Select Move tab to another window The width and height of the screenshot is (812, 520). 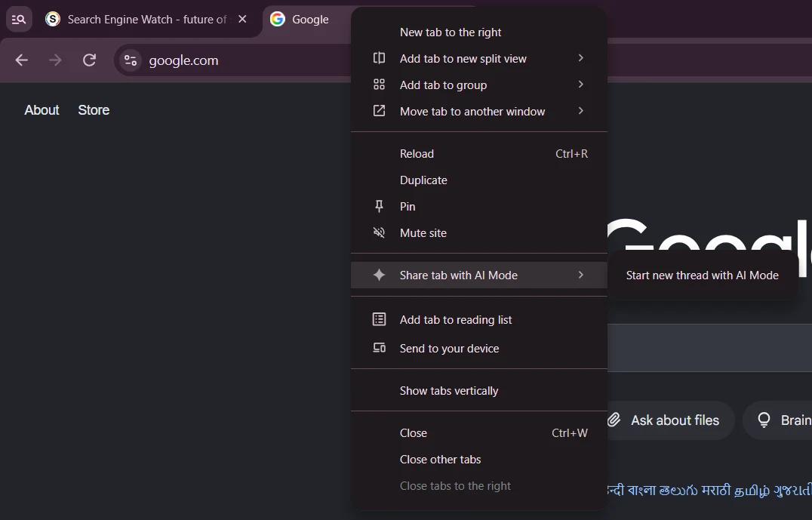click(x=479, y=112)
